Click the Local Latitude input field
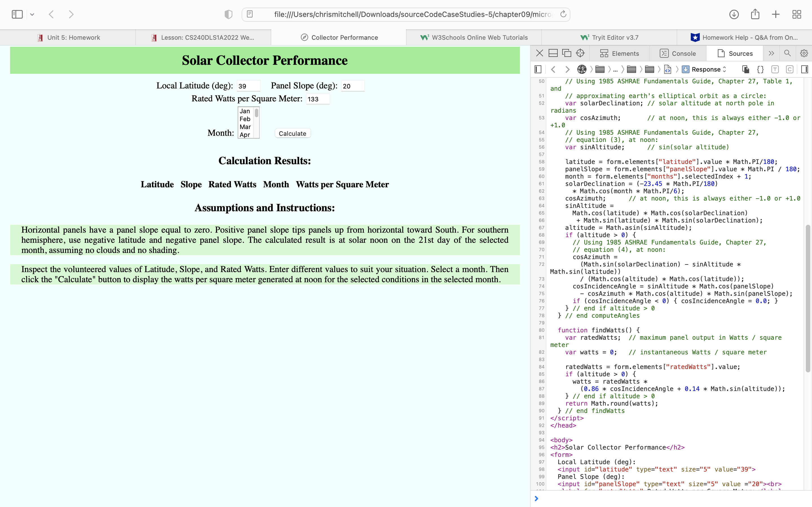 [x=248, y=86]
